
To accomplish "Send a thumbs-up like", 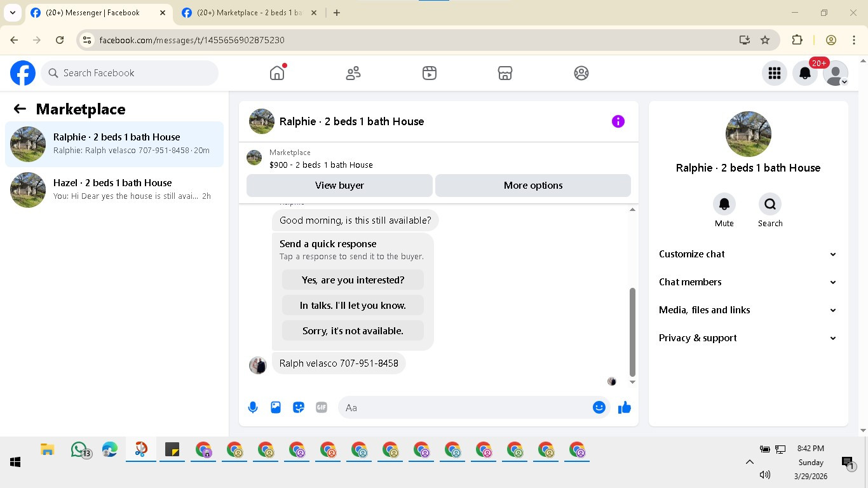I will click(625, 408).
